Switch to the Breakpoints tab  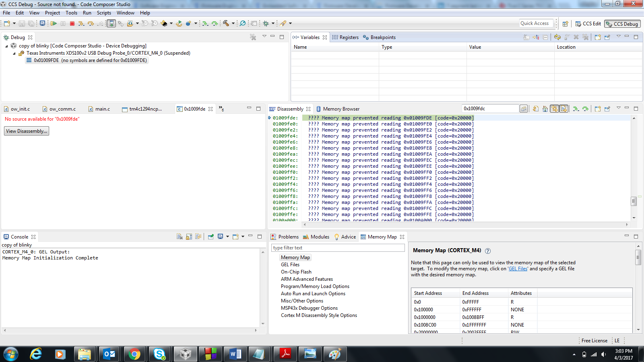click(379, 37)
